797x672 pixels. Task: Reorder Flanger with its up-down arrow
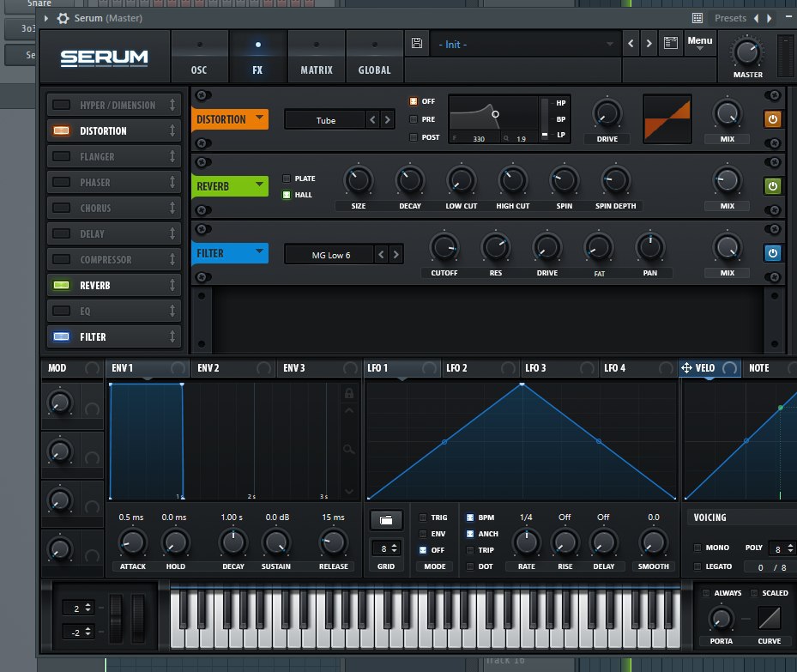click(x=172, y=156)
